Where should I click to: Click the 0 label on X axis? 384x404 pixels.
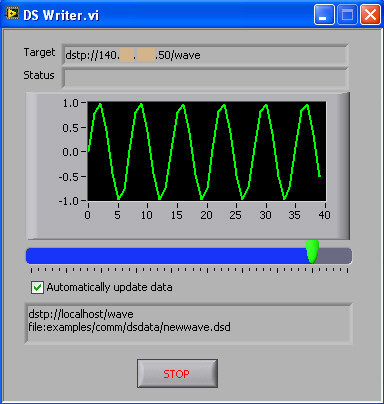point(88,215)
